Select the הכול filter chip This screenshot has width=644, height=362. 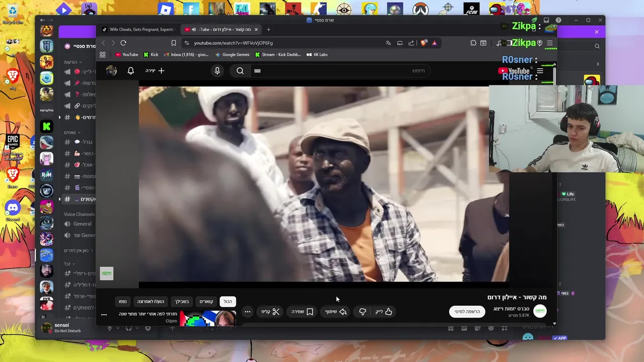click(x=228, y=301)
